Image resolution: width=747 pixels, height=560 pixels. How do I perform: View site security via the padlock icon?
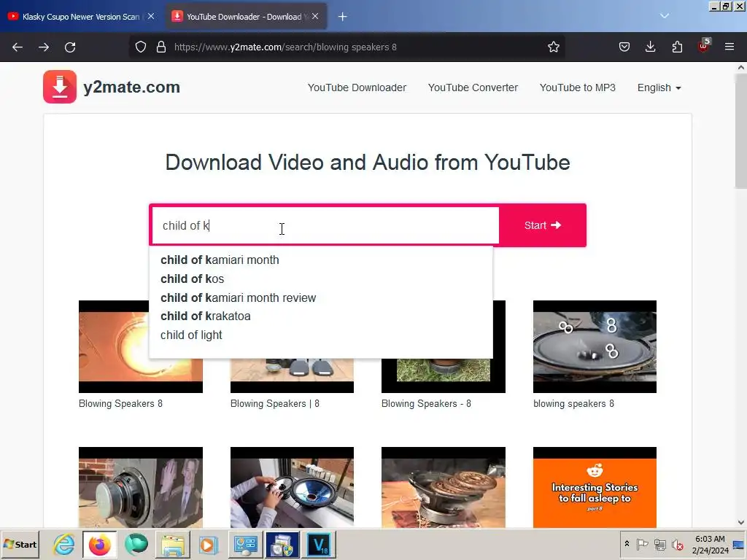(161, 47)
